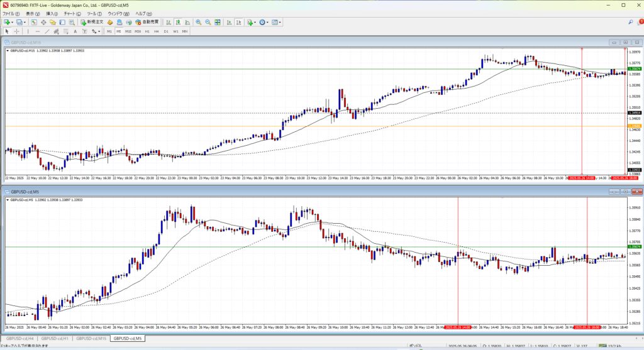This screenshot has height=350, width=644.
Task: Click the tile windows icon
Action: point(217,22)
